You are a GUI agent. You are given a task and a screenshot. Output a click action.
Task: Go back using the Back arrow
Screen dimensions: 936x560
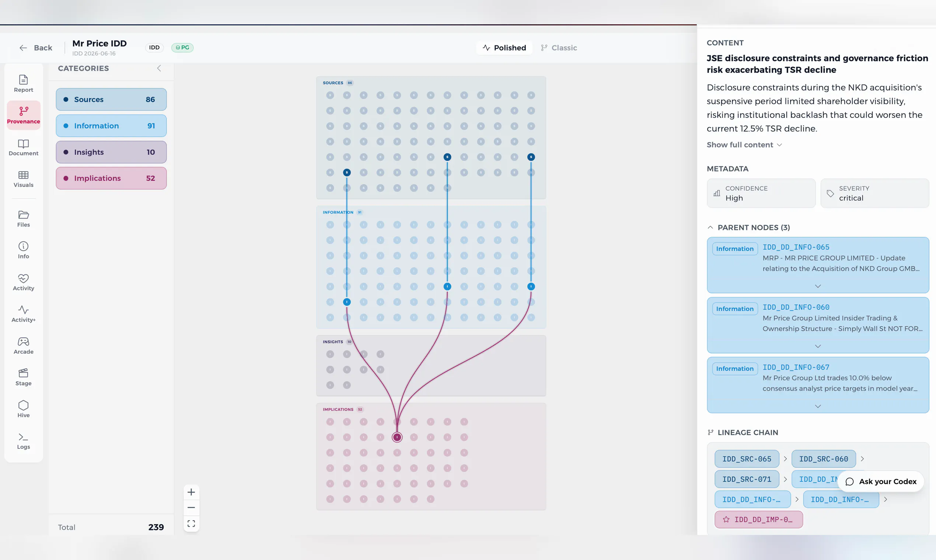[35, 48]
